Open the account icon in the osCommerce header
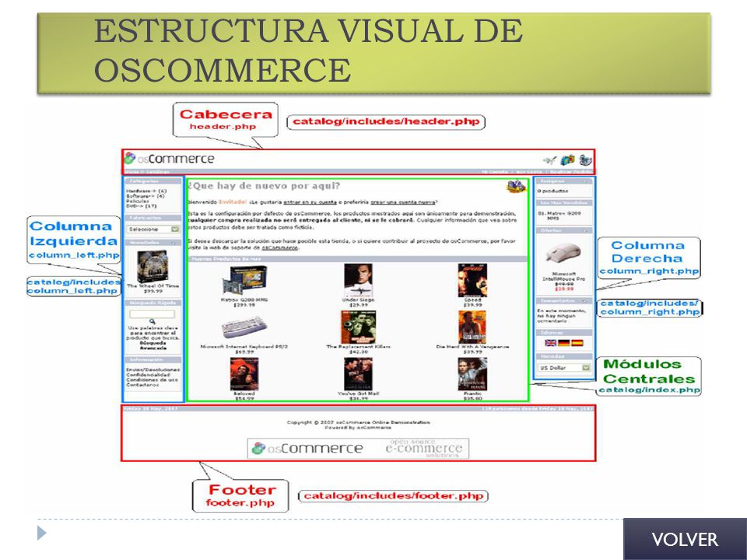Image resolution: width=747 pixels, height=560 pixels. [x=549, y=160]
